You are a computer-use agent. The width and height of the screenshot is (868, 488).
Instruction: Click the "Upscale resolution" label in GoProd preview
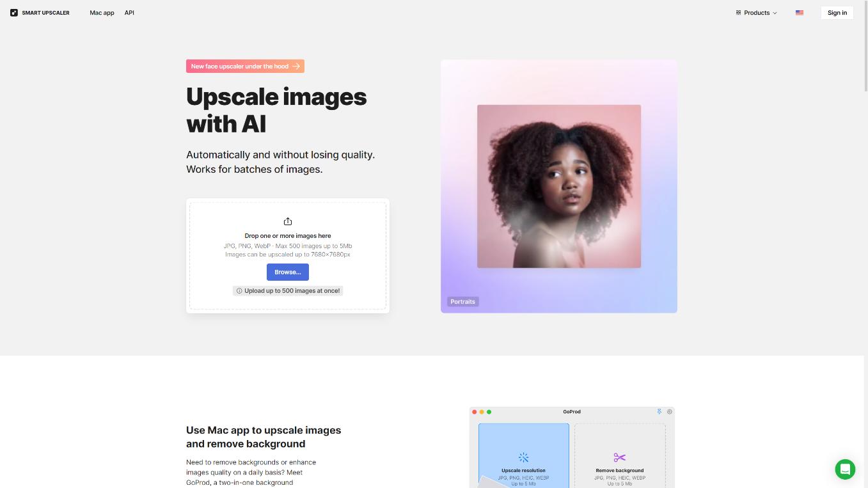coord(524,471)
